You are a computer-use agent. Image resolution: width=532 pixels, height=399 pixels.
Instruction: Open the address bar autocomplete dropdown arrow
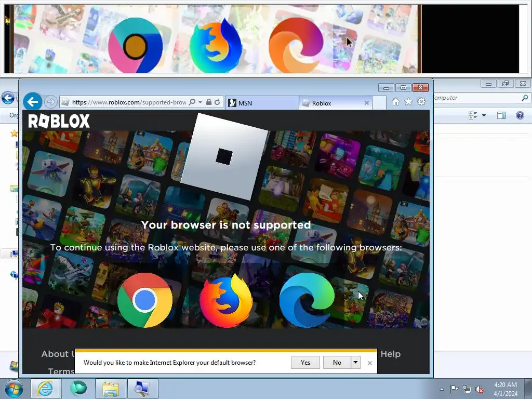click(x=200, y=102)
